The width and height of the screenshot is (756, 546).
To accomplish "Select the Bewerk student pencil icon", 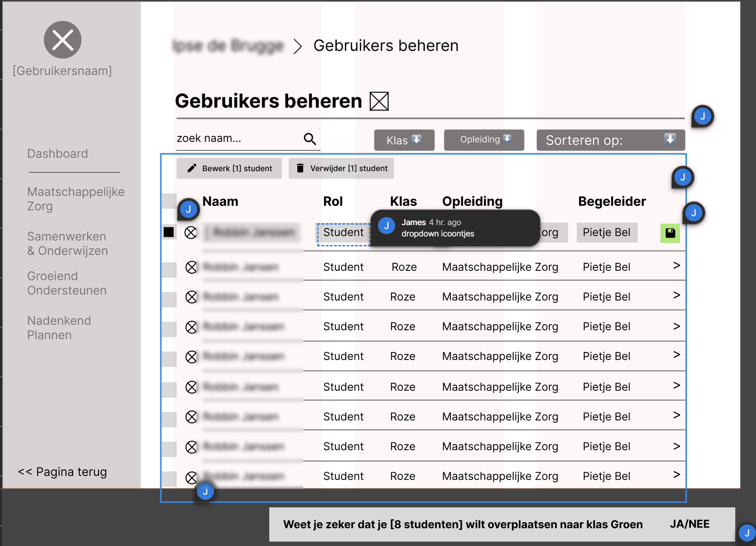I will [x=192, y=168].
